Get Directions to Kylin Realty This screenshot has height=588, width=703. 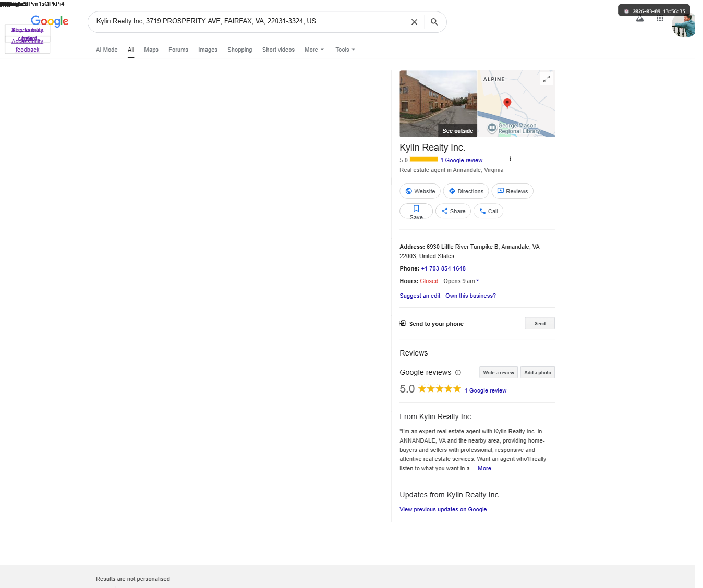[x=466, y=191]
